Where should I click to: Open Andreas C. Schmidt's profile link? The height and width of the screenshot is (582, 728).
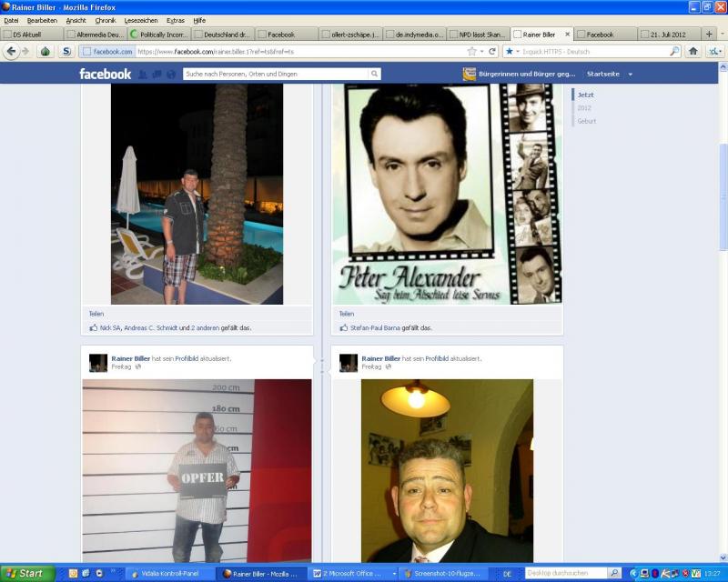pos(150,327)
